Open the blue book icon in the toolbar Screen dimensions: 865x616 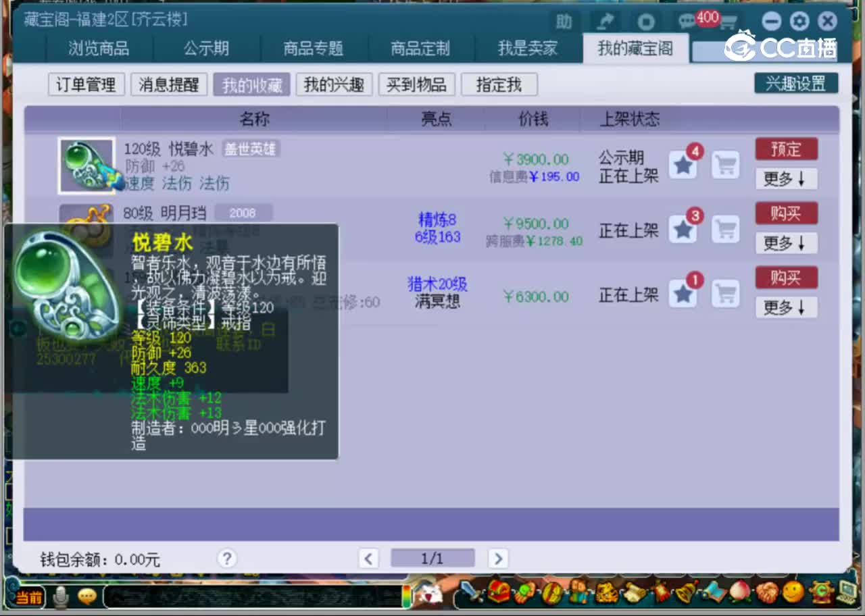pos(714,592)
